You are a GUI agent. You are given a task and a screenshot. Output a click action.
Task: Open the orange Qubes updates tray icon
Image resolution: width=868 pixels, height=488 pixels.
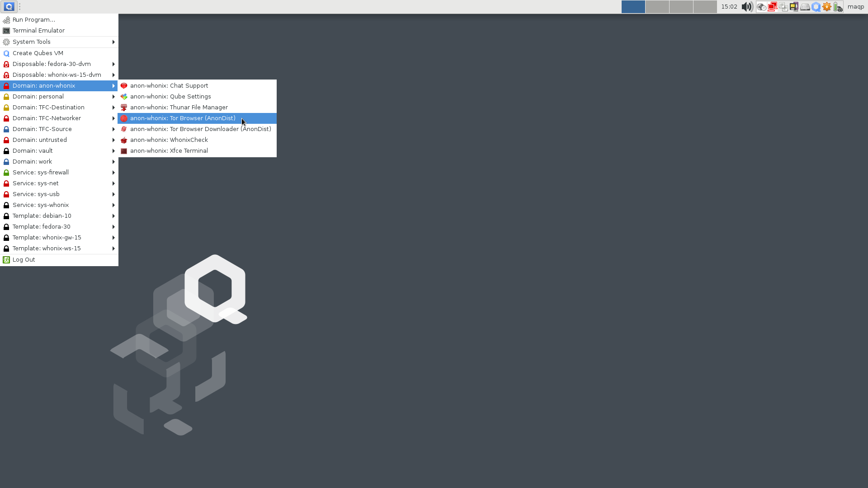pos(827,7)
